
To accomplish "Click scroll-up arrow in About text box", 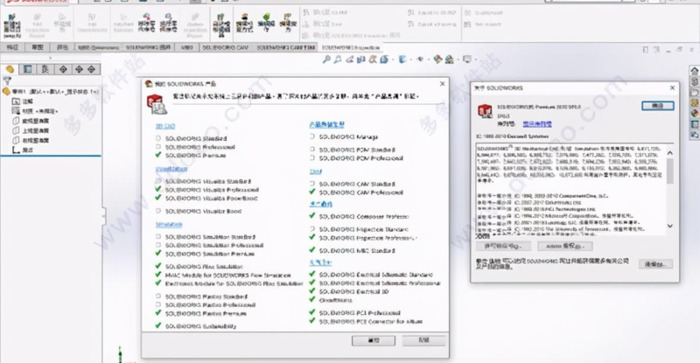I will click(x=670, y=153).
